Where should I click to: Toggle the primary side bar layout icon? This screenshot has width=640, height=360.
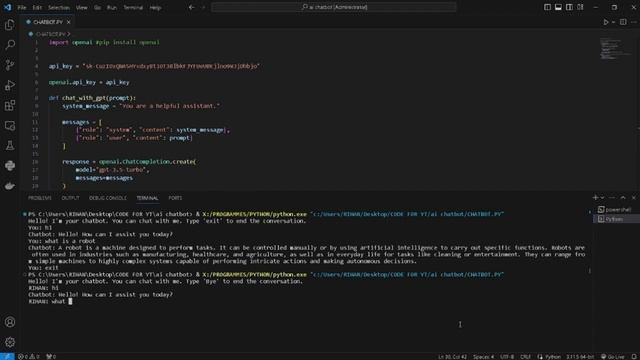(x=547, y=7)
